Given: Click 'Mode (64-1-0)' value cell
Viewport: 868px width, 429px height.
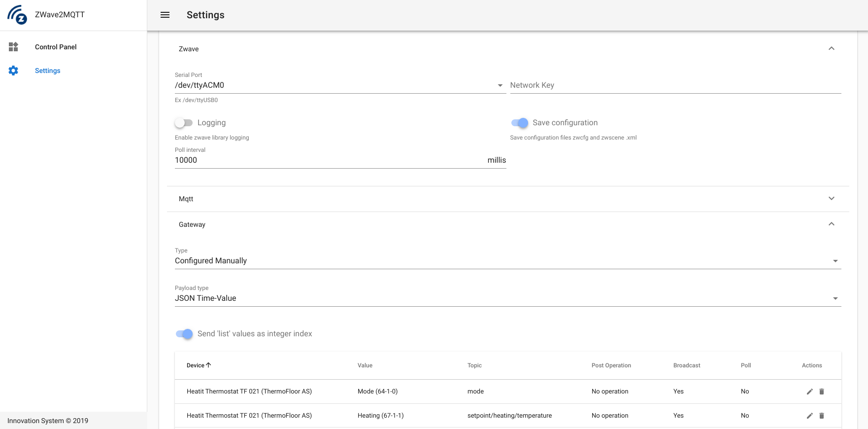Looking at the screenshot, I should tap(377, 392).
